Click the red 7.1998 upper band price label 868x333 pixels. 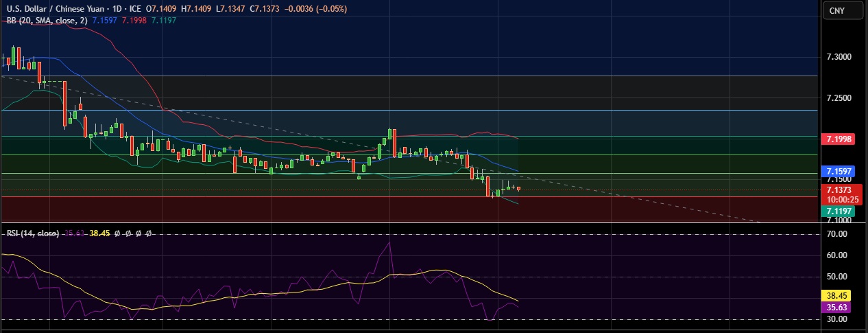[839, 139]
